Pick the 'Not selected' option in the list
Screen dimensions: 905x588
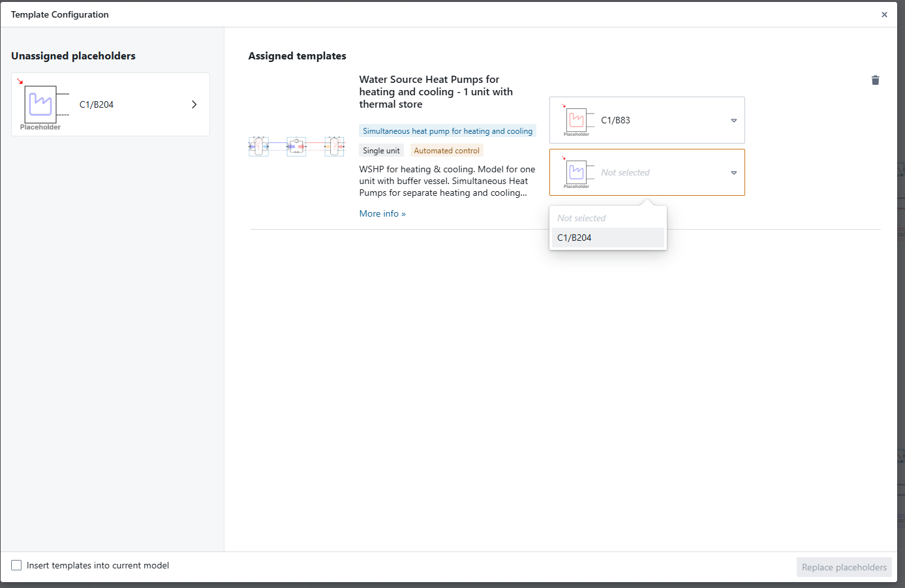pos(581,218)
